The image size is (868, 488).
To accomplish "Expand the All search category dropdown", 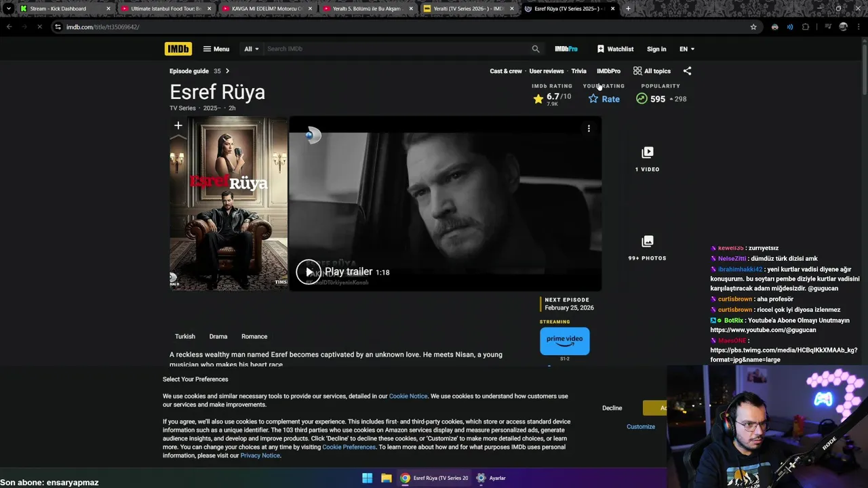I will click(252, 49).
